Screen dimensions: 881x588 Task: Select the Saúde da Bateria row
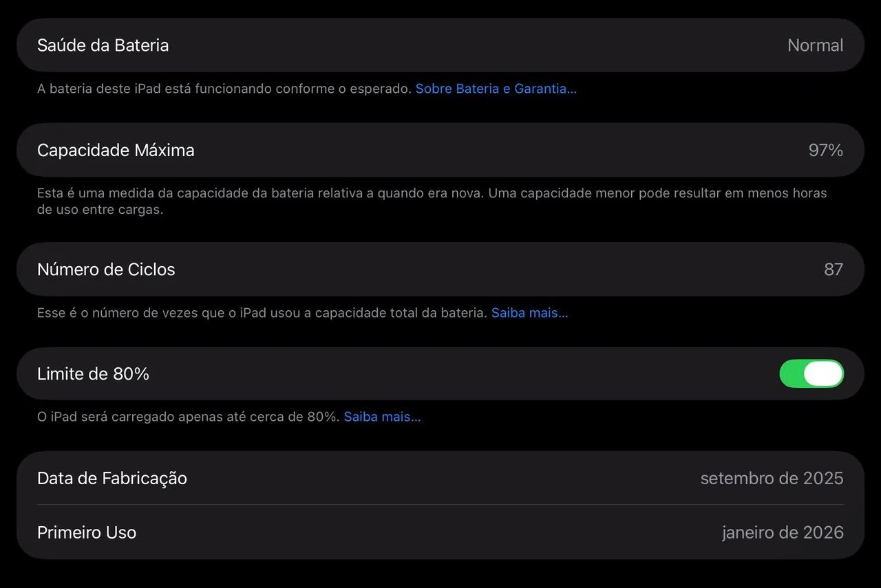point(440,45)
